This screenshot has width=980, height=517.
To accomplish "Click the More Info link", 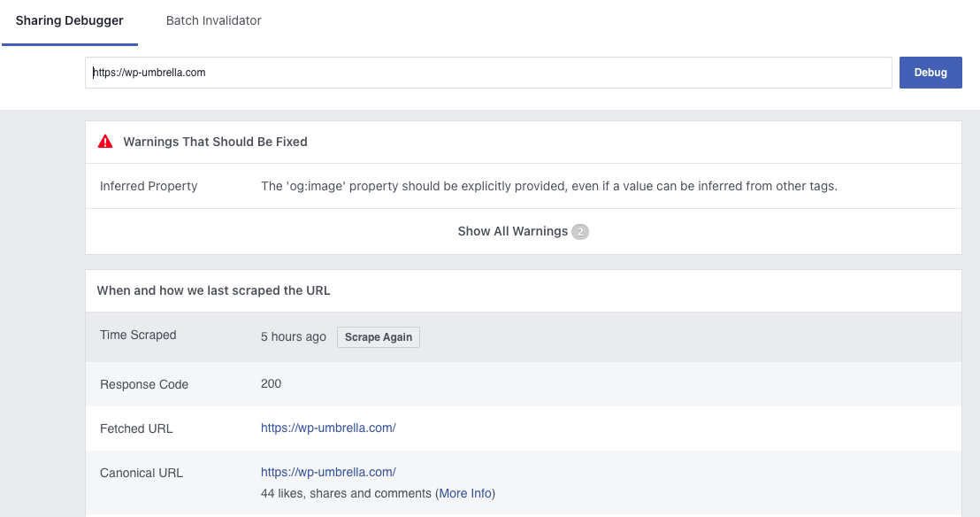I will [x=464, y=493].
